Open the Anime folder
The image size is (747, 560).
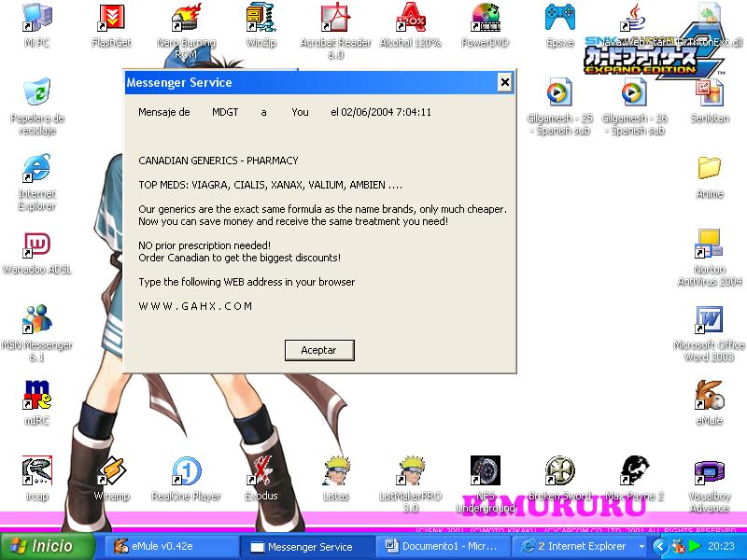[x=710, y=176]
